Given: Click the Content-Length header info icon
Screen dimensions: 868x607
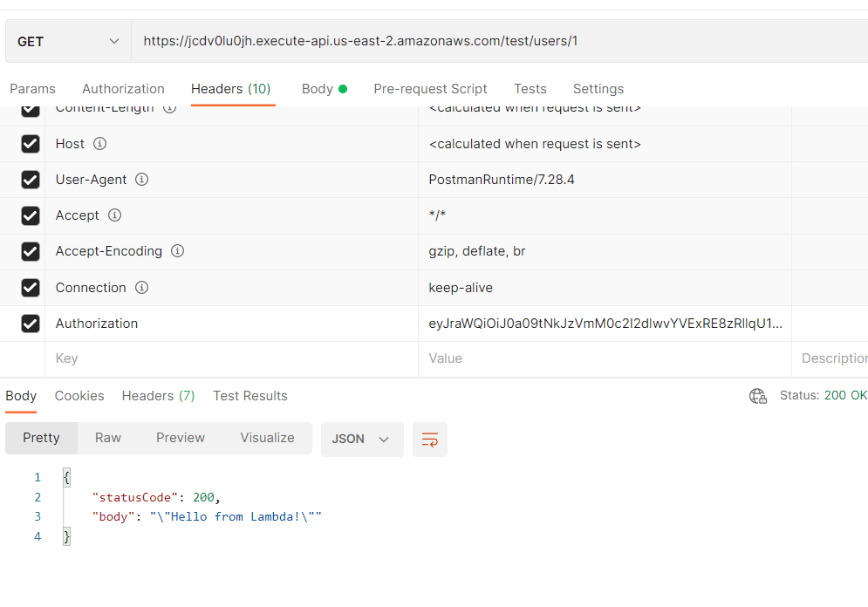Looking at the screenshot, I should pos(169,107).
